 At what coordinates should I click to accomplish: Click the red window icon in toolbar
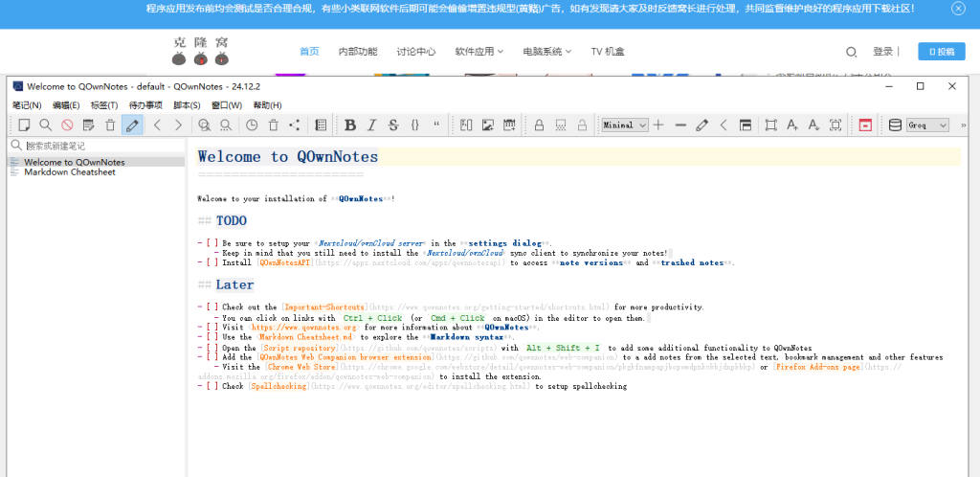coord(865,125)
